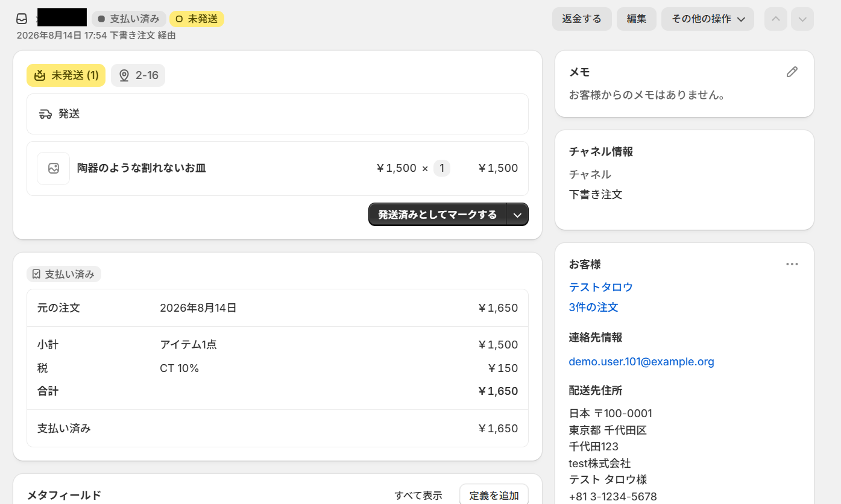Click the チャネル情報 card heading
Image resolution: width=841 pixels, height=504 pixels.
(601, 152)
